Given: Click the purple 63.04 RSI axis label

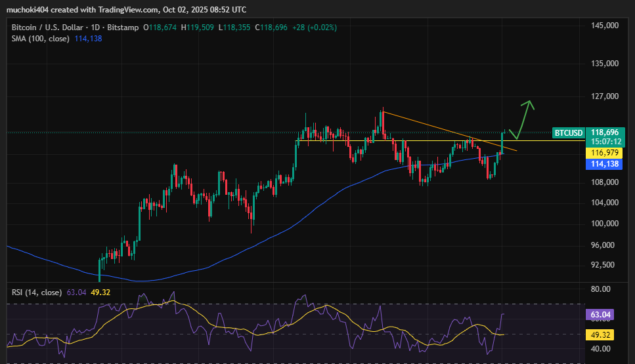Looking at the screenshot, I should coord(602,315).
